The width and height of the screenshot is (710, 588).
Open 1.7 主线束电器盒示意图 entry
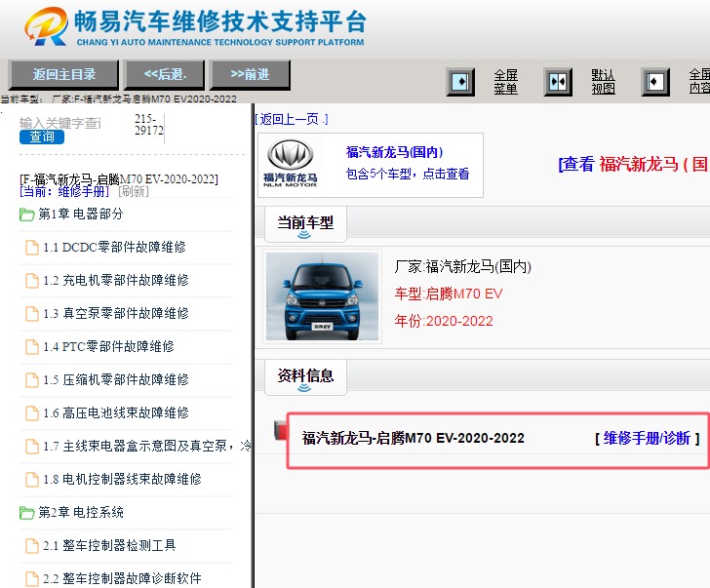pos(147,446)
